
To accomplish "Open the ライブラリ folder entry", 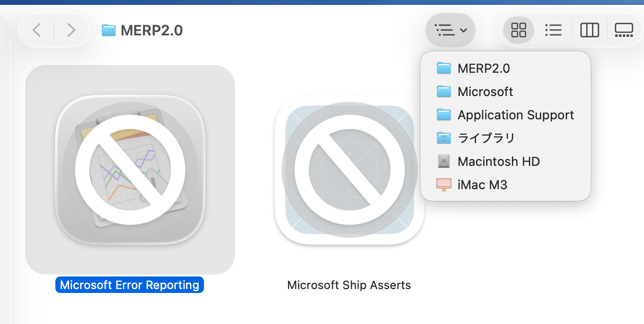I will click(486, 138).
